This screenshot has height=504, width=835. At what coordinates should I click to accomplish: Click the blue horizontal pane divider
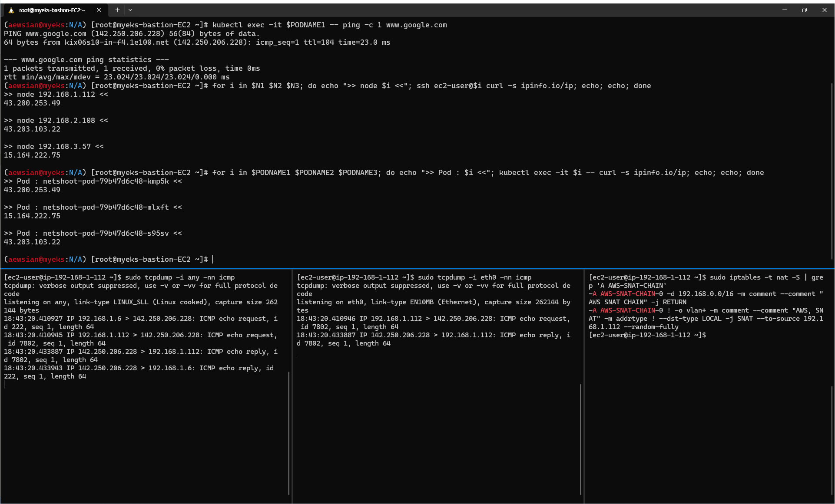click(417, 268)
